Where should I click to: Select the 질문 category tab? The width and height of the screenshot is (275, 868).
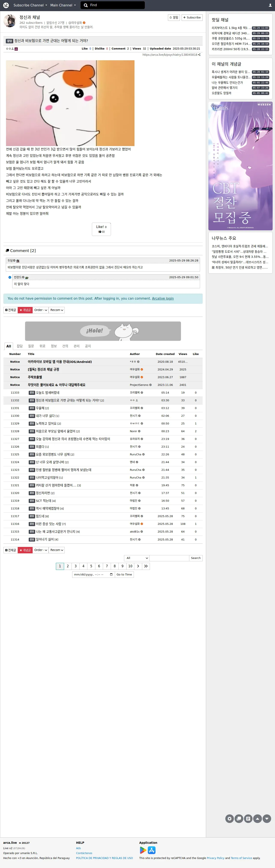click(x=31, y=346)
